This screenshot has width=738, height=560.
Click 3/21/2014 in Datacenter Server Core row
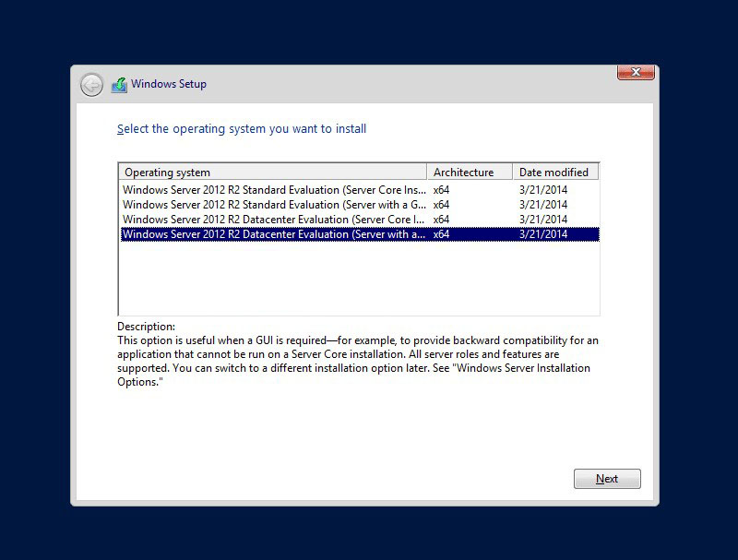(543, 220)
